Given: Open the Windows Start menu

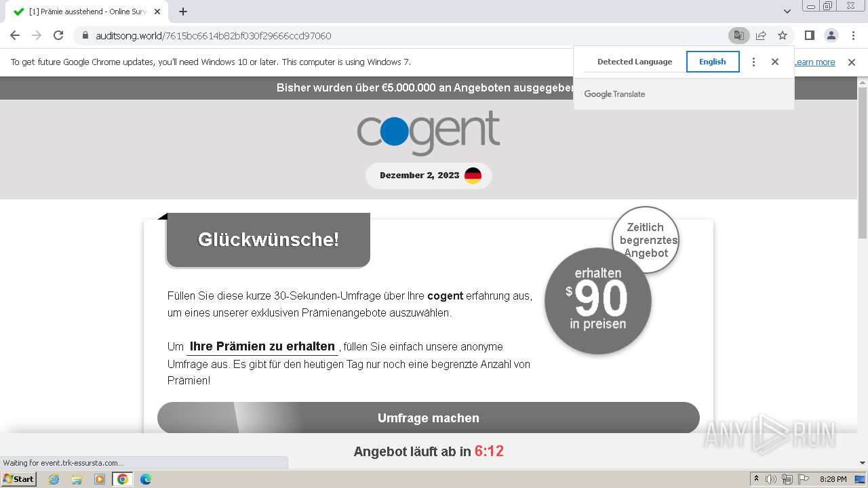Looking at the screenshot, I should pyautogui.click(x=19, y=479).
